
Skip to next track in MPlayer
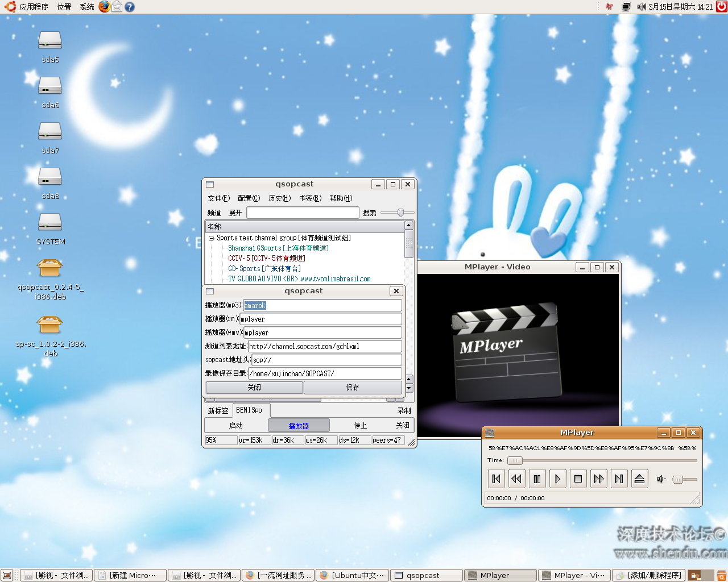619,479
